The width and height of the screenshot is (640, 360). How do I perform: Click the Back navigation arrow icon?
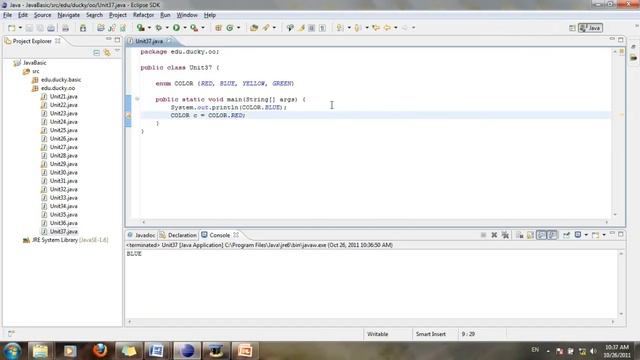point(387,28)
